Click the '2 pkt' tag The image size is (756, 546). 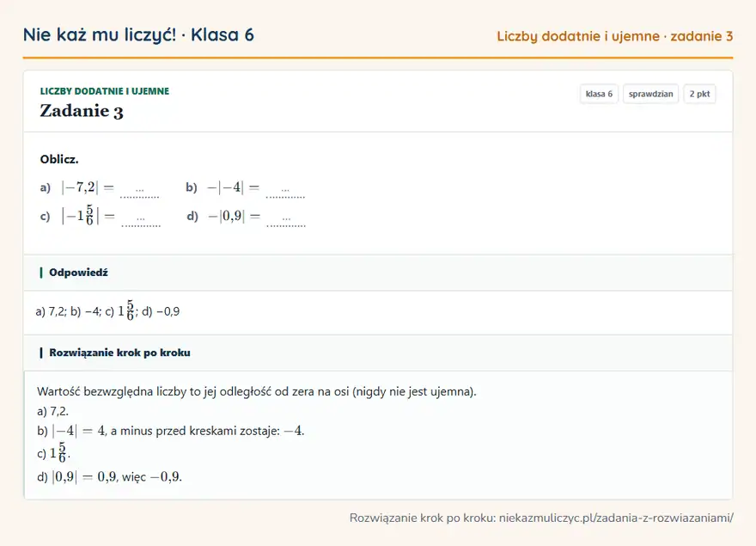click(x=699, y=94)
